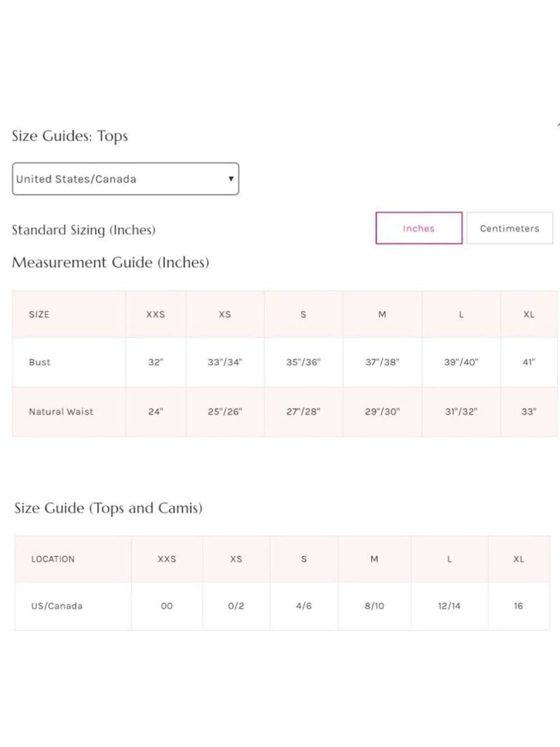Click the Bust row label
560x747 pixels.
(40, 362)
